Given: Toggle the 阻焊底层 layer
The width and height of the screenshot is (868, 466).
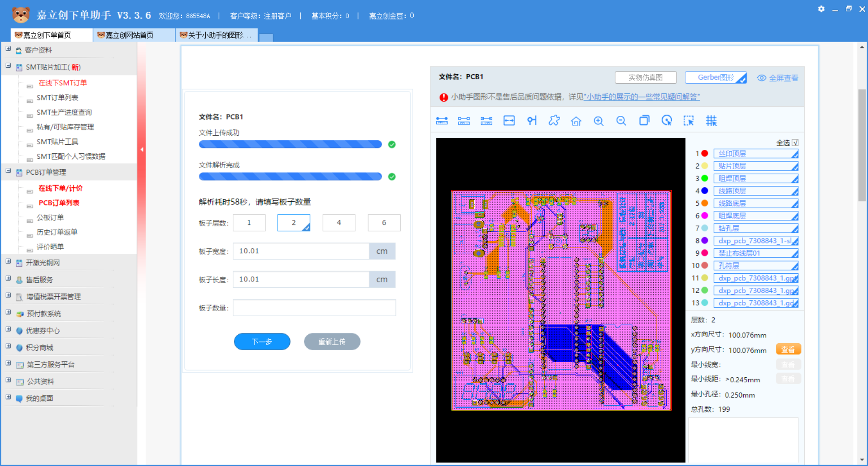Looking at the screenshot, I should 755,216.
